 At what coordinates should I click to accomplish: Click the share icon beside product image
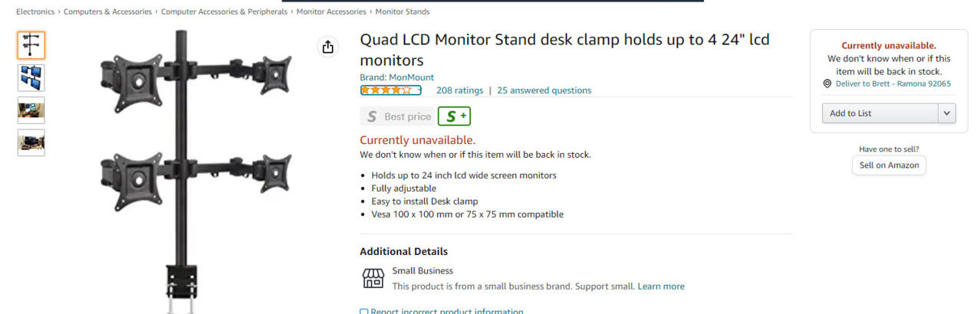(x=328, y=47)
